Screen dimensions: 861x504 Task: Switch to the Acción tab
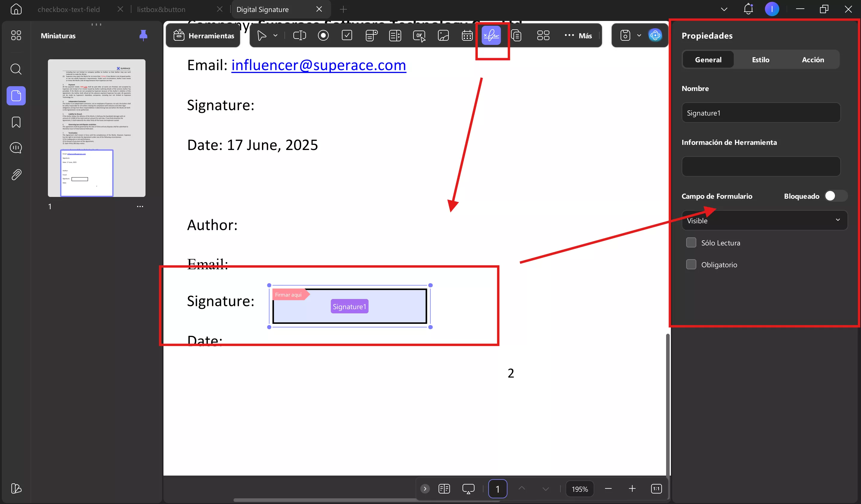pyautogui.click(x=813, y=60)
